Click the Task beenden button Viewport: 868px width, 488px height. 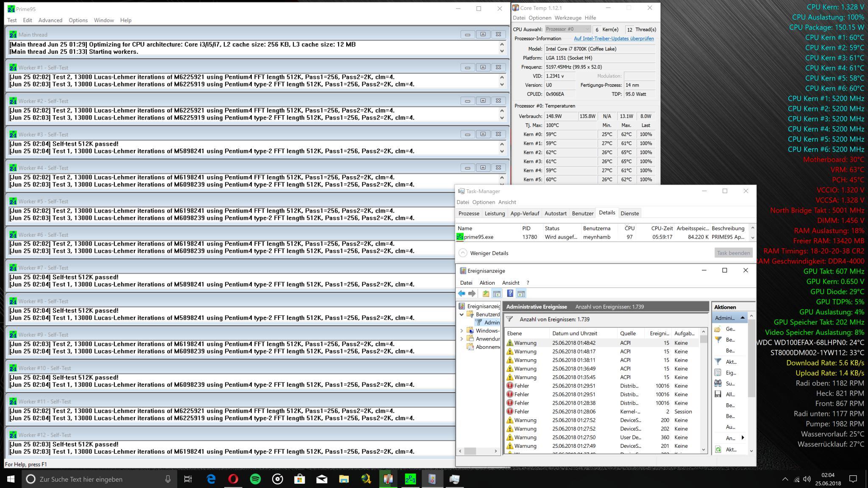pos(733,253)
